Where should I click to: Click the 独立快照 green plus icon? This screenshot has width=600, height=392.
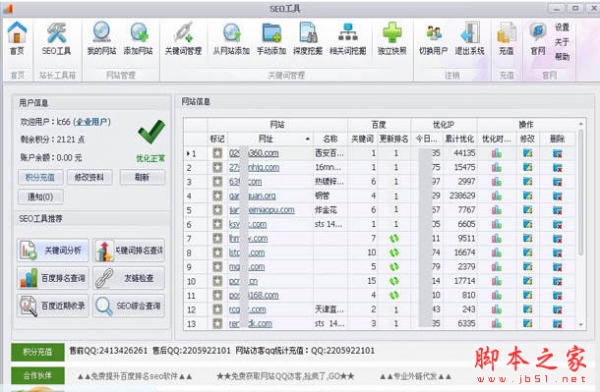pyautogui.click(x=392, y=38)
